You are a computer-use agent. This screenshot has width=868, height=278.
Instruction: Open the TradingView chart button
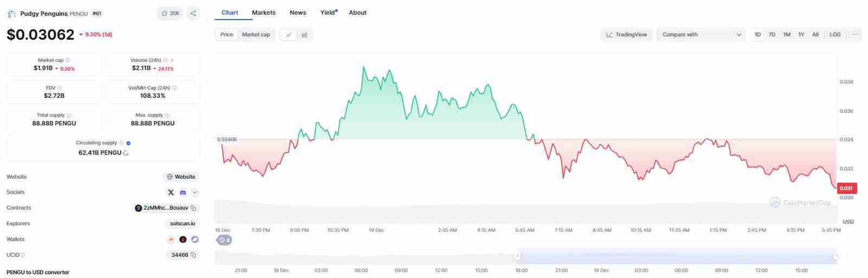coord(627,35)
